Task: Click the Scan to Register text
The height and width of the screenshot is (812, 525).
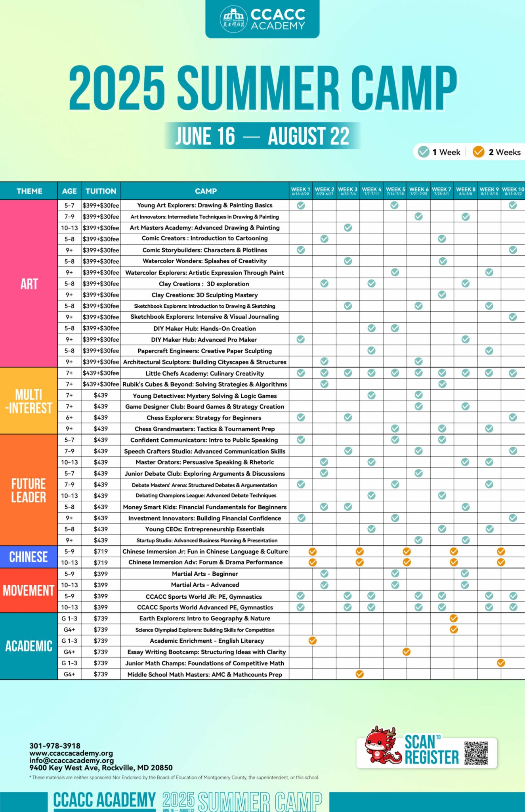Action: (431, 750)
